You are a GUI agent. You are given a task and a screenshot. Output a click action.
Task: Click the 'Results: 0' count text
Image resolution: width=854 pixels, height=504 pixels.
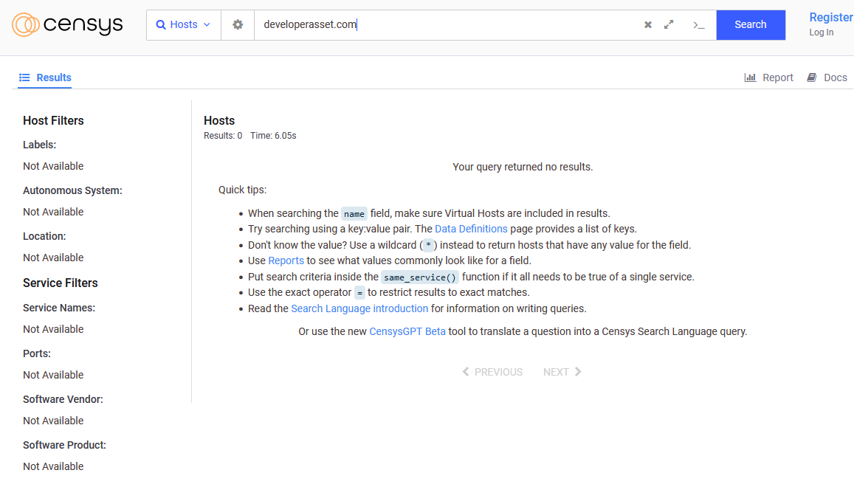pos(223,136)
